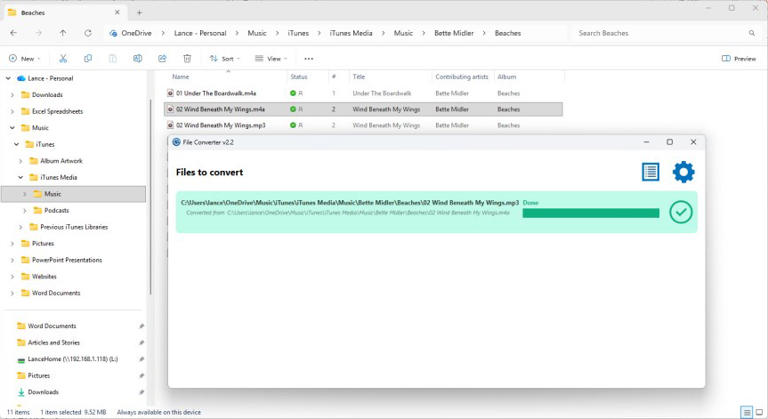Sort by Contributing artists column header
Viewport: 768px width, 419px height.
click(x=461, y=77)
